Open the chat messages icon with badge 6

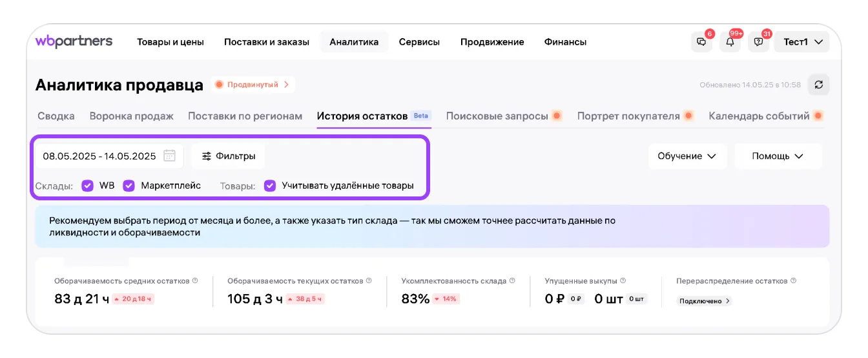click(701, 42)
